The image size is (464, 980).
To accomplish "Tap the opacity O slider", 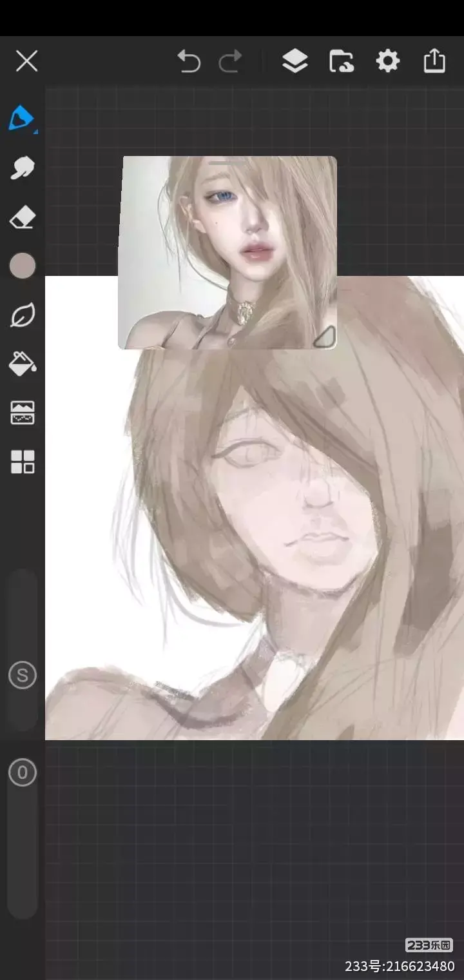I will coord(23,772).
